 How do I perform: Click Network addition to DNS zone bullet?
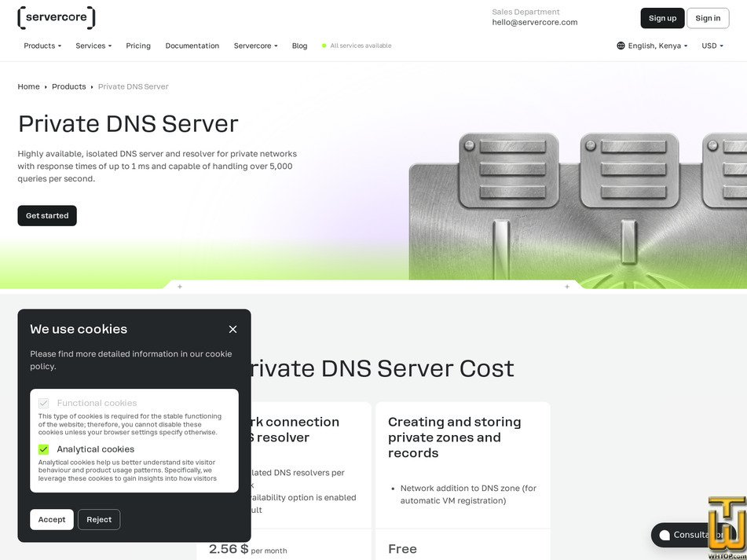[x=468, y=494]
